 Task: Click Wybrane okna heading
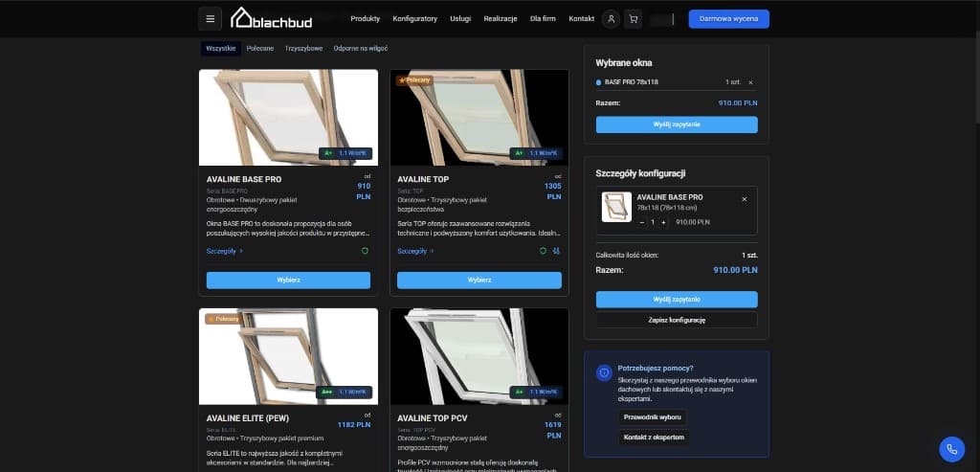pyautogui.click(x=624, y=63)
